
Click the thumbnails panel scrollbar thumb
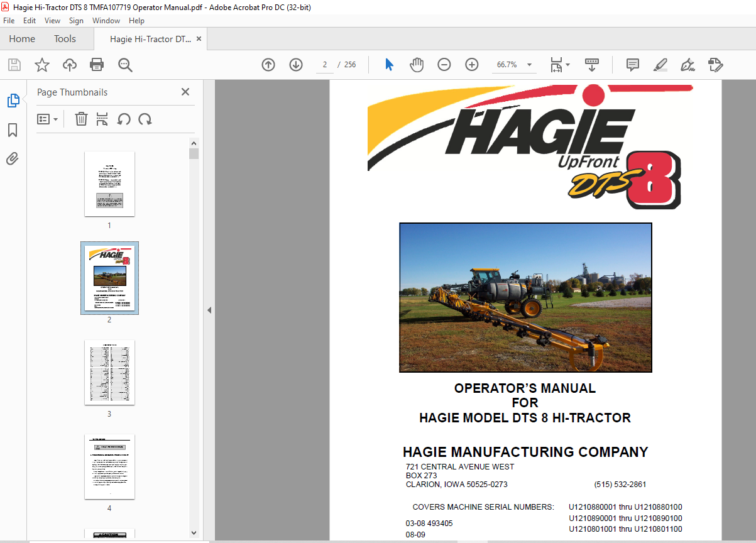[x=194, y=154]
